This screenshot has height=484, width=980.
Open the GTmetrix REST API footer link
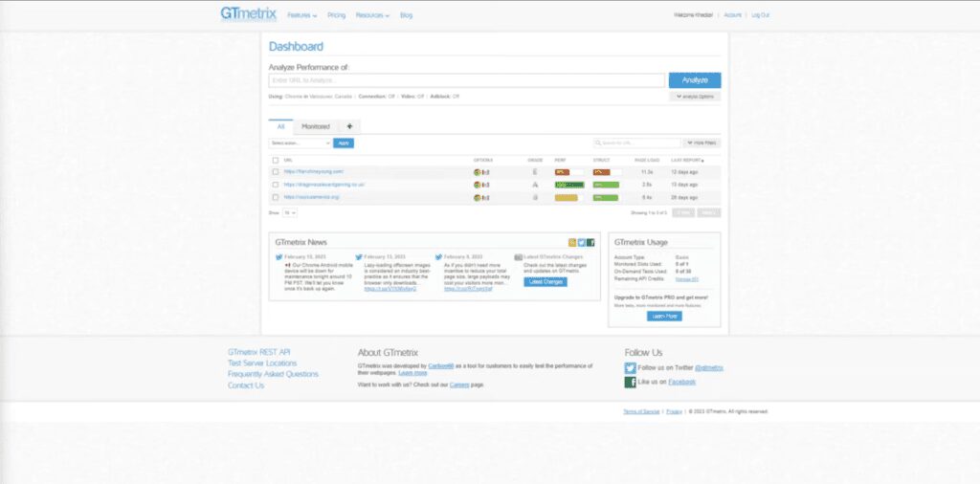(x=258, y=352)
